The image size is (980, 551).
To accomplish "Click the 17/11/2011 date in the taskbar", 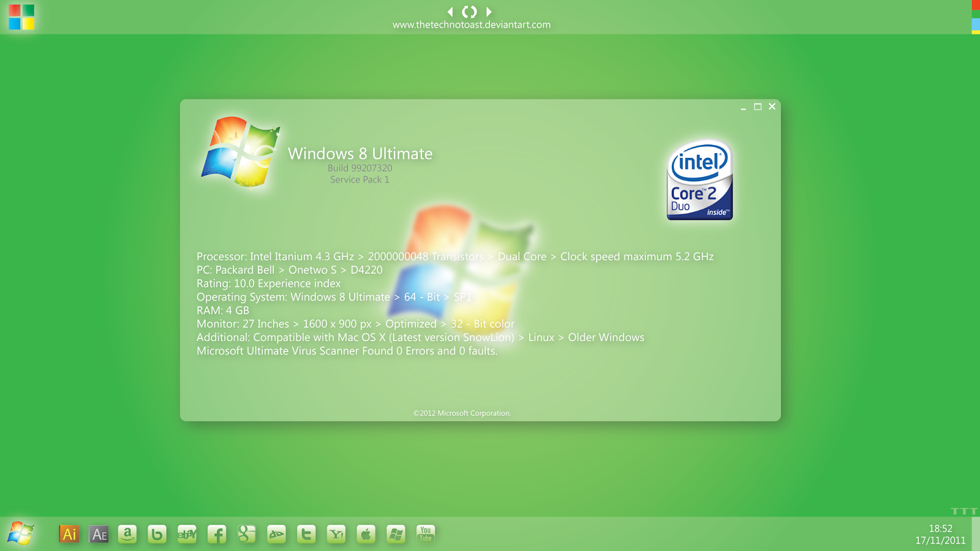I will tap(940, 541).
